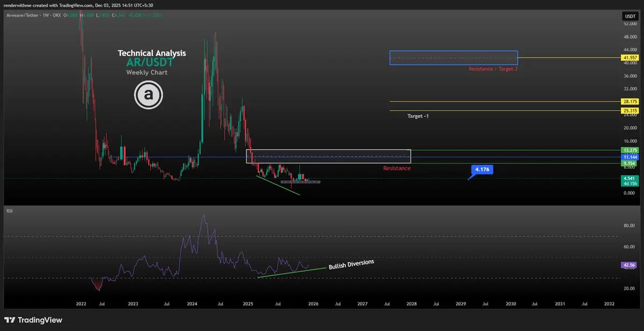
Task: Click the 13.275 green price label
Action: point(629,150)
